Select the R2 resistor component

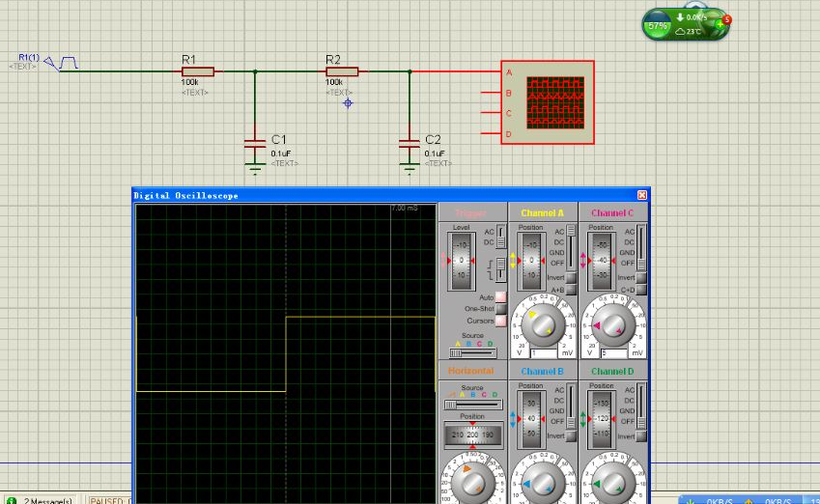tap(342, 71)
